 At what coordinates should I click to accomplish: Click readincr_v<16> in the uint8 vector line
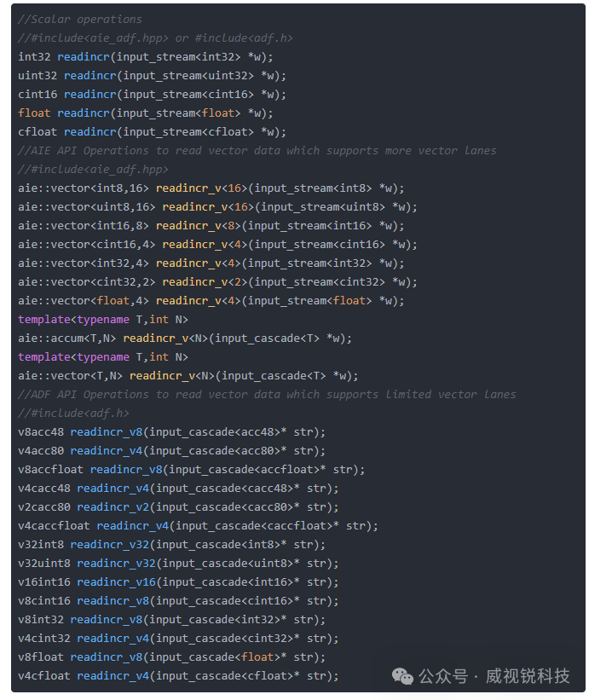pyautogui.click(x=208, y=206)
